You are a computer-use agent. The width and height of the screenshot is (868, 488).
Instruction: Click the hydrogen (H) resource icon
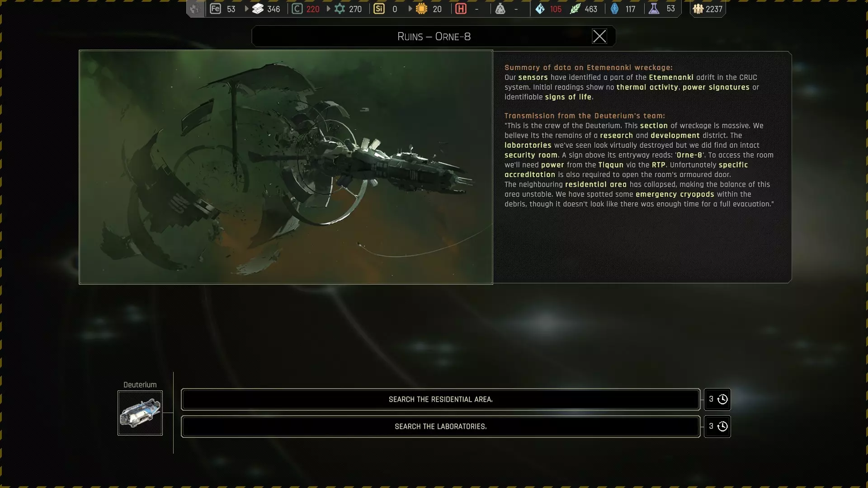[461, 9]
